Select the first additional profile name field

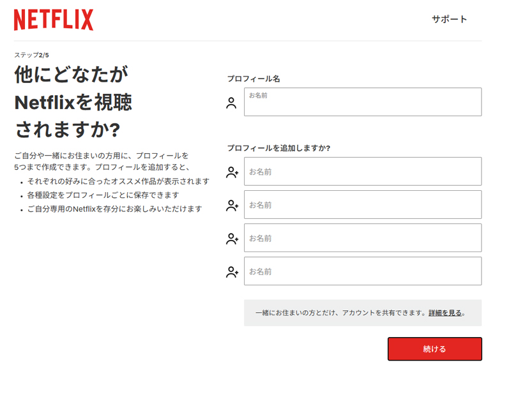coord(362,172)
